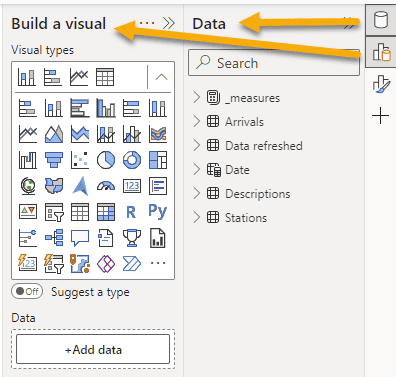This screenshot has width=396, height=377.
Task: Select the _measures table name
Action: (253, 98)
